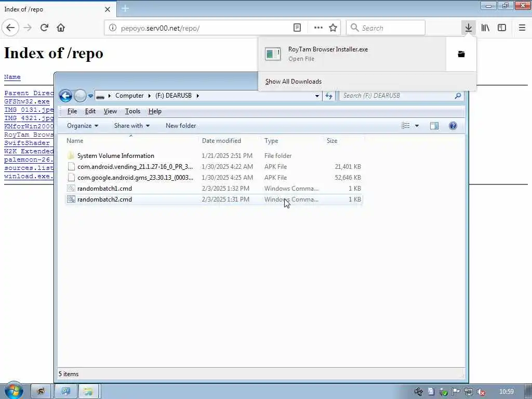This screenshot has width=532, height=399.
Task: Open Action Center flag icon
Action: 456,392
